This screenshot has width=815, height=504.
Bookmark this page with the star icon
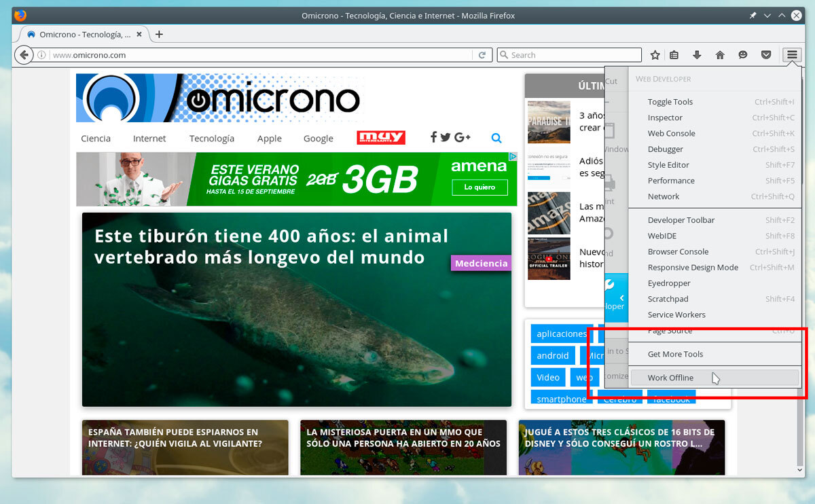(x=655, y=54)
